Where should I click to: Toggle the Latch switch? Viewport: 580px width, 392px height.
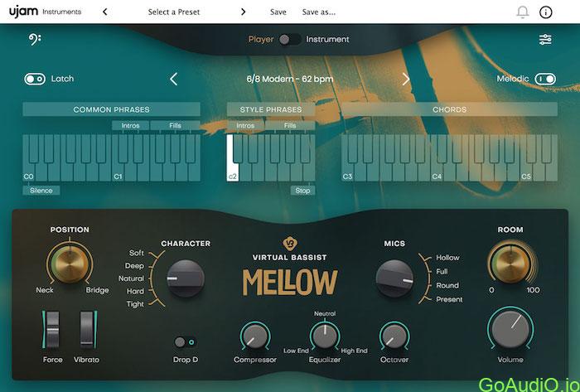coord(35,79)
